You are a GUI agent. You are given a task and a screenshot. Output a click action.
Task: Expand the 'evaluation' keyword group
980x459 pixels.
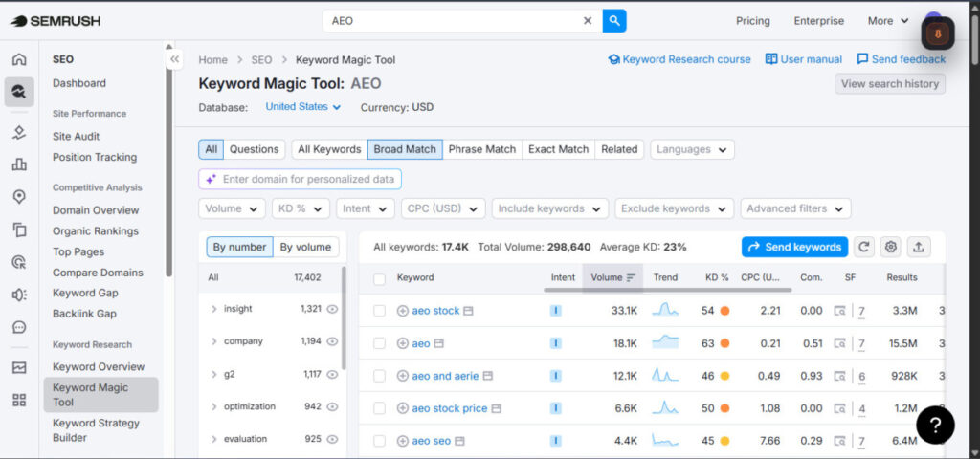pyautogui.click(x=213, y=439)
